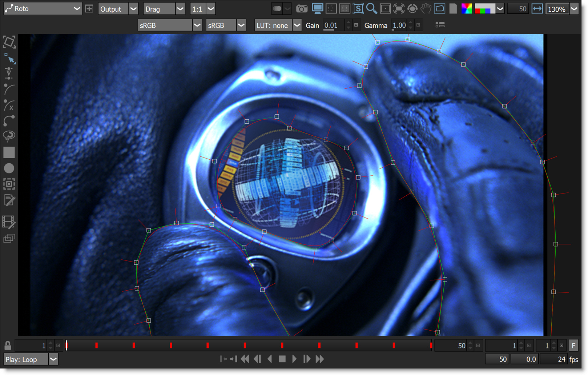
Task: Open the rainbow color display icon
Action: coord(466,9)
